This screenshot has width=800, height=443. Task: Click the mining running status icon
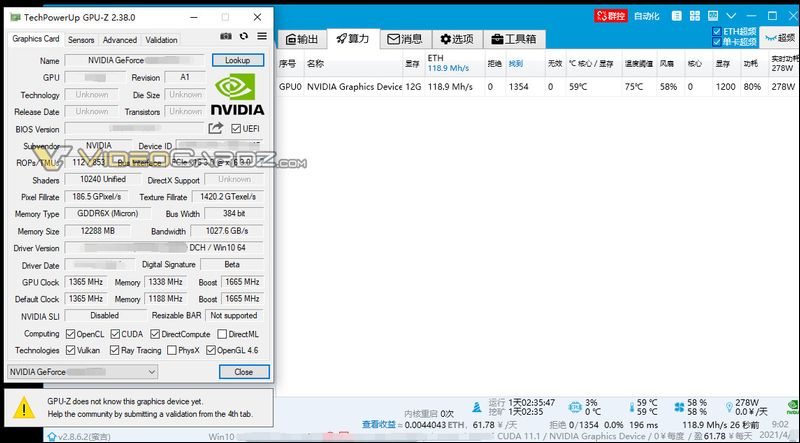pos(477,407)
